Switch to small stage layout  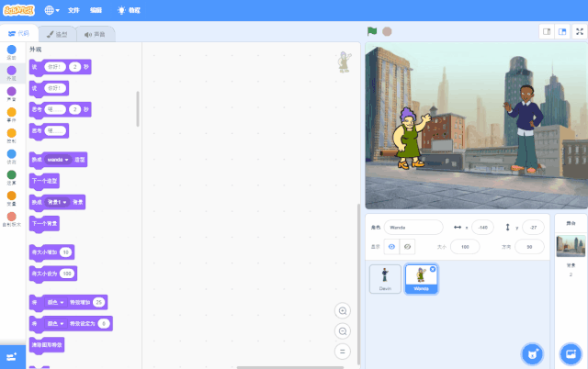point(547,31)
